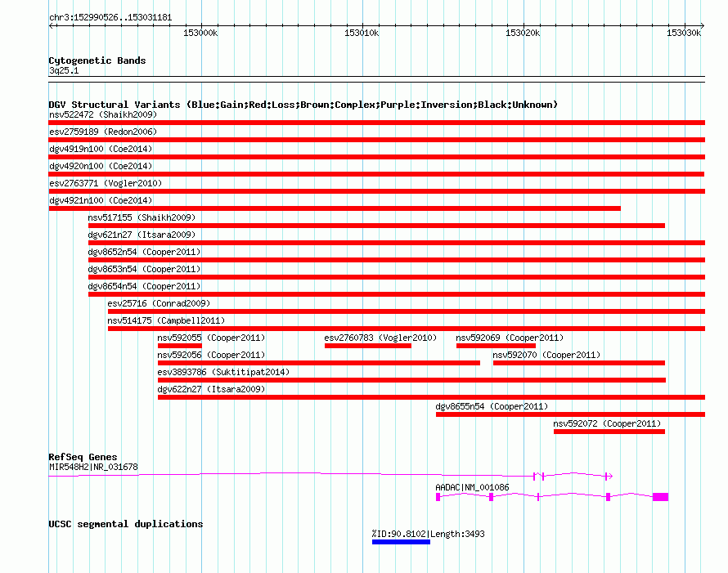Screen dimensions: 728x573
Task: Click the nsv592069 (Cooper2011) label
Action: click(x=510, y=338)
